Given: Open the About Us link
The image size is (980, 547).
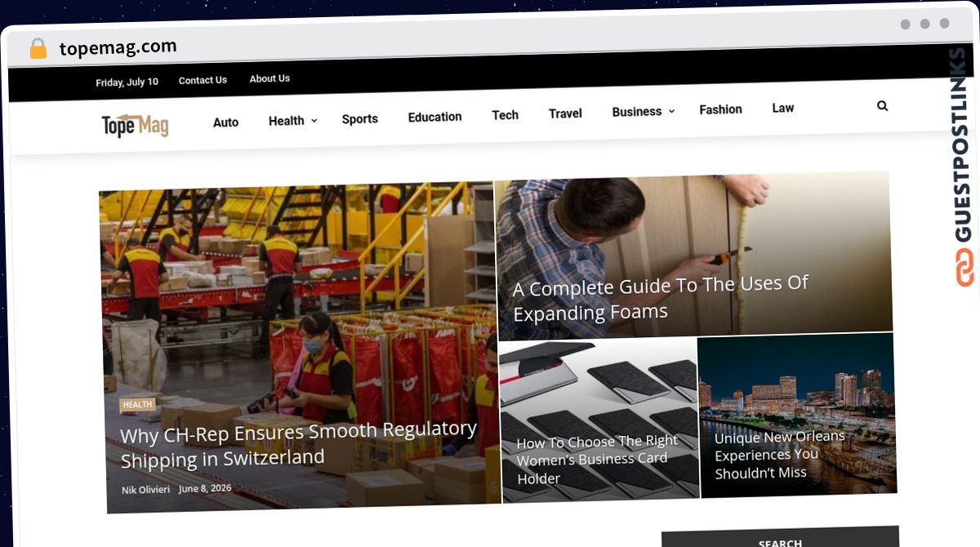Looking at the screenshot, I should [x=269, y=78].
